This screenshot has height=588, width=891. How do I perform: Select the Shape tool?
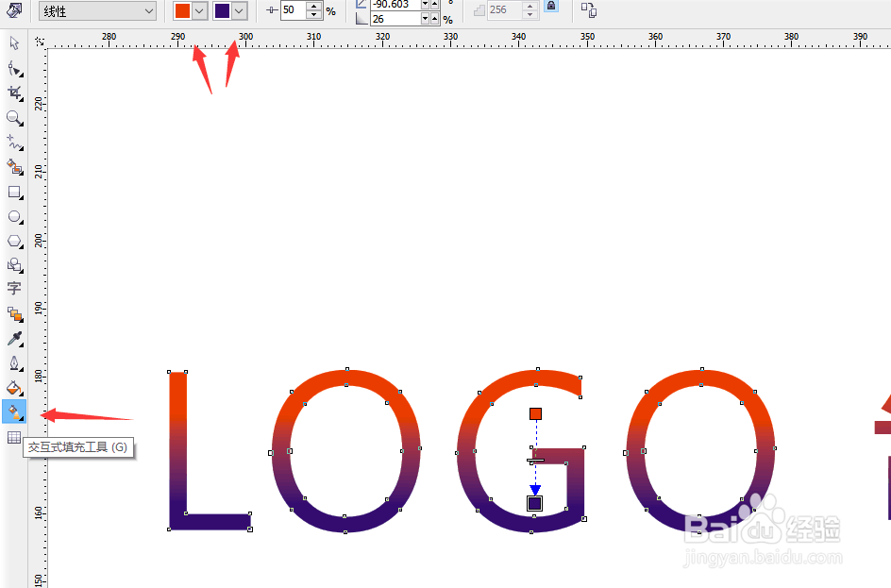point(13,68)
